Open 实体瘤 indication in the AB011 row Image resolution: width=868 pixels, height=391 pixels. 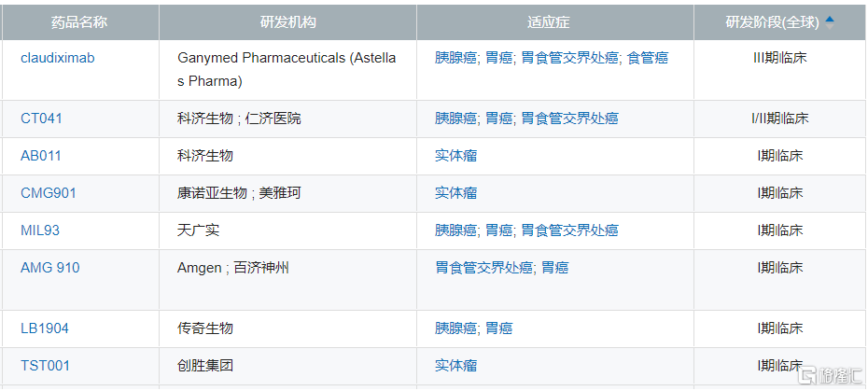point(456,156)
